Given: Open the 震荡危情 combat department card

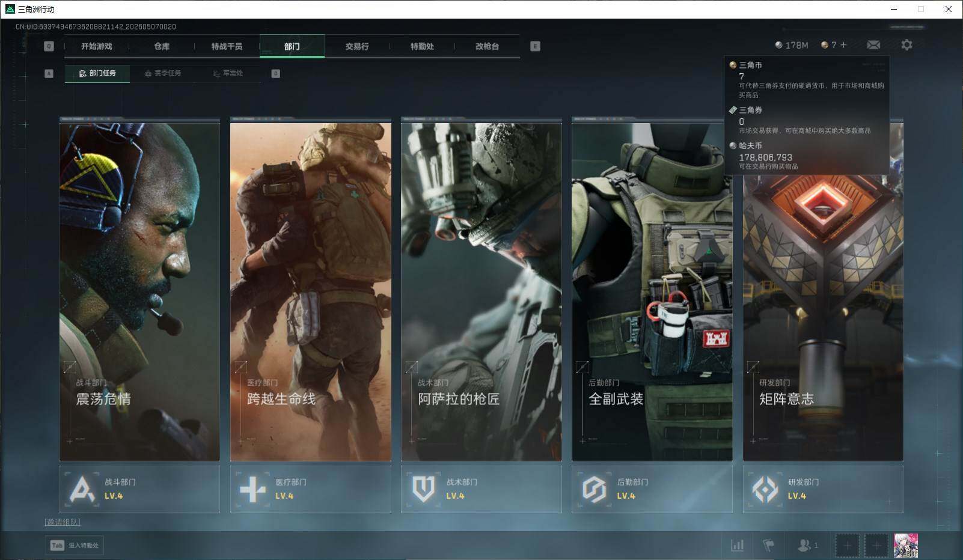Looking at the screenshot, I should pyautogui.click(x=139, y=291).
